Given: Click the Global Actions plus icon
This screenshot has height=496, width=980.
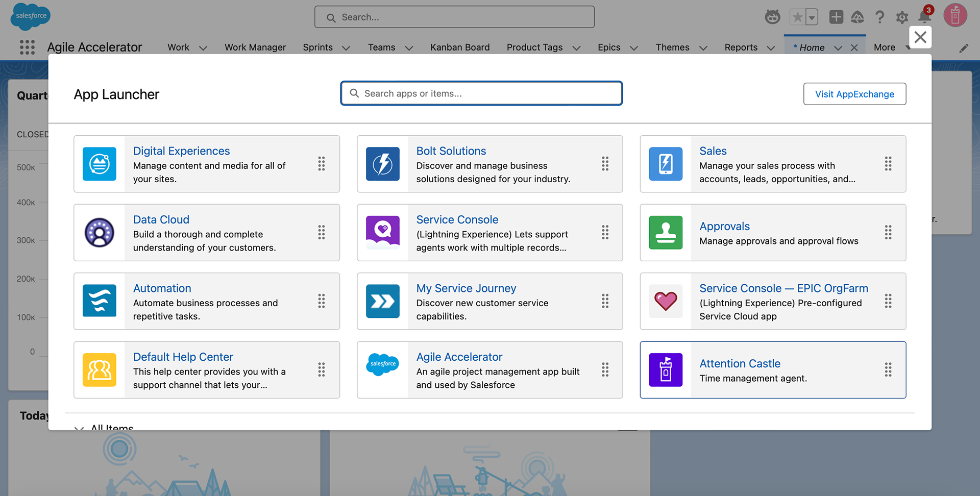Looking at the screenshot, I should [x=836, y=17].
